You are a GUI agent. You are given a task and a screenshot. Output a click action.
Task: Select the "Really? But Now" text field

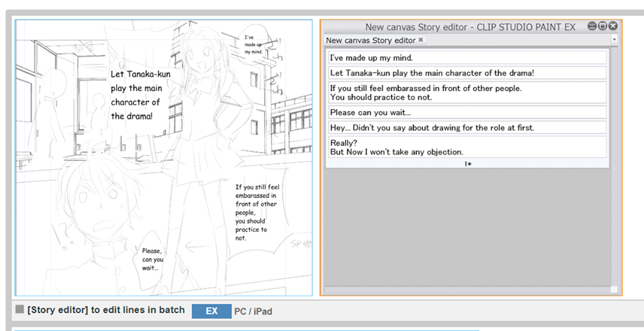467,147
